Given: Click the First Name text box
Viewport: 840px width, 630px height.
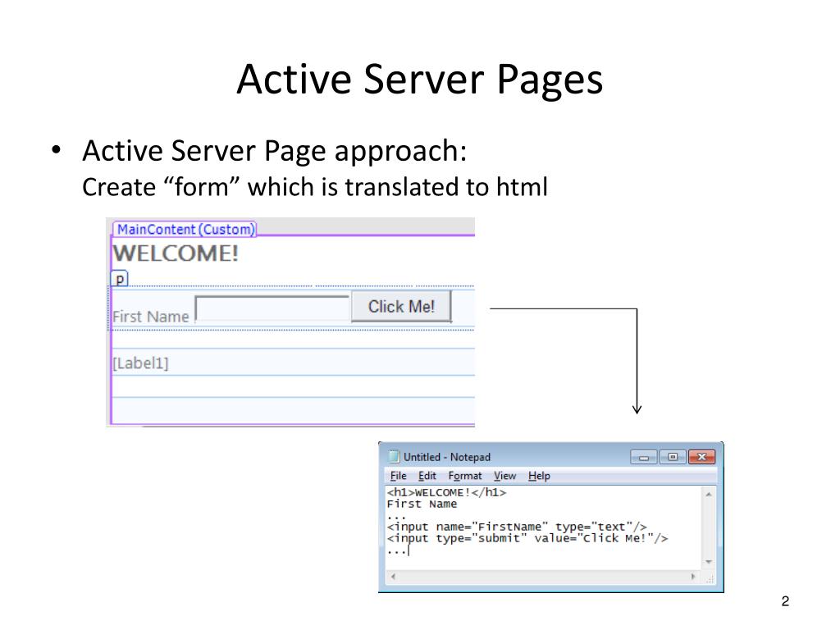Looking at the screenshot, I should (x=272, y=308).
